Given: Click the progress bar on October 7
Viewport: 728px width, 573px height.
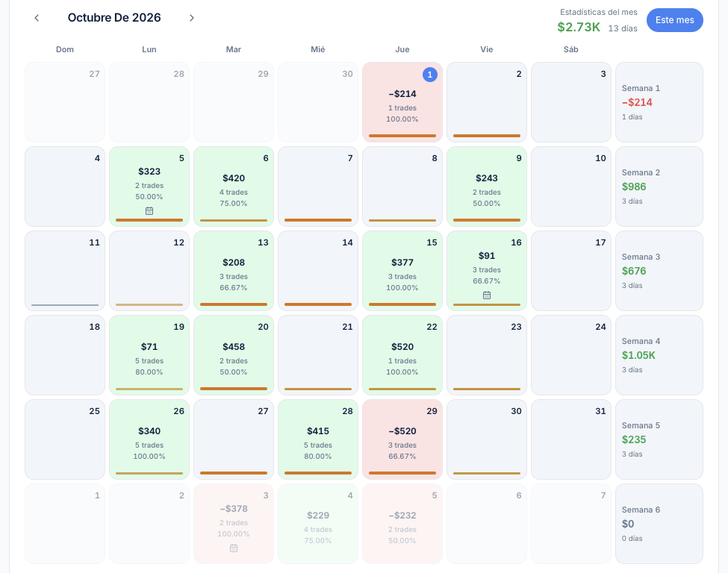Looking at the screenshot, I should pos(318,220).
